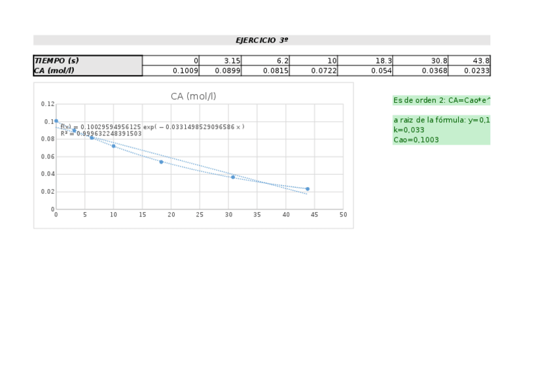The image size is (555, 392).
Task: Click the concentration cell showing 0.0815
Action: tap(265, 71)
